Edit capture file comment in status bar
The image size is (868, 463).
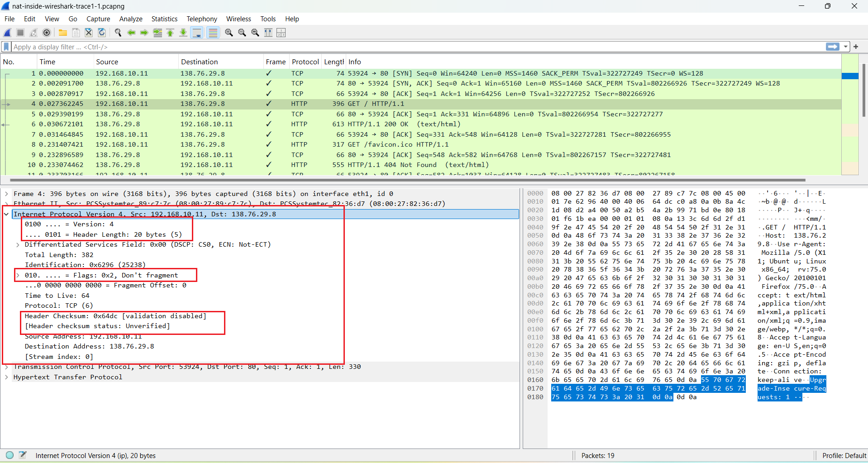(23, 455)
